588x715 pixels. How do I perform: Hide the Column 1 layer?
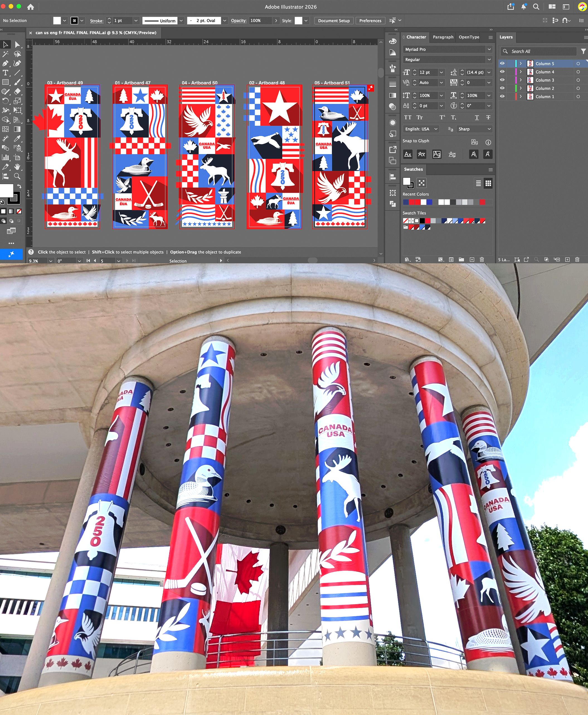tap(502, 96)
